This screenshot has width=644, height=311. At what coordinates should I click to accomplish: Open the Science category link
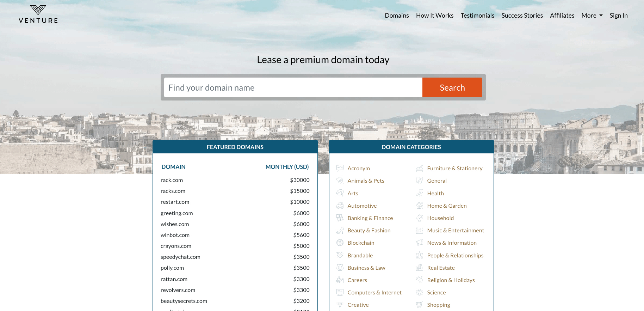[x=436, y=292]
